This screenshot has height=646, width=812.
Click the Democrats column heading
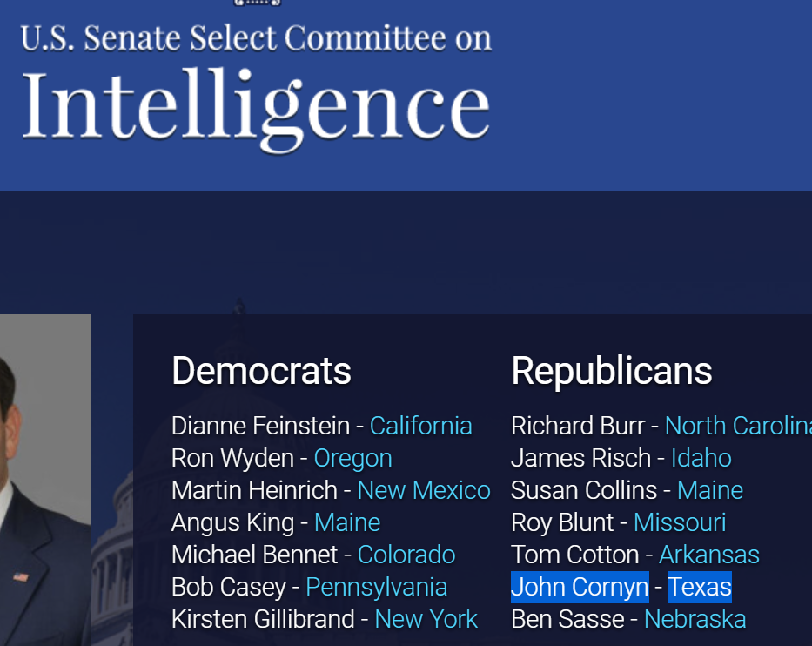coord(261,372)
